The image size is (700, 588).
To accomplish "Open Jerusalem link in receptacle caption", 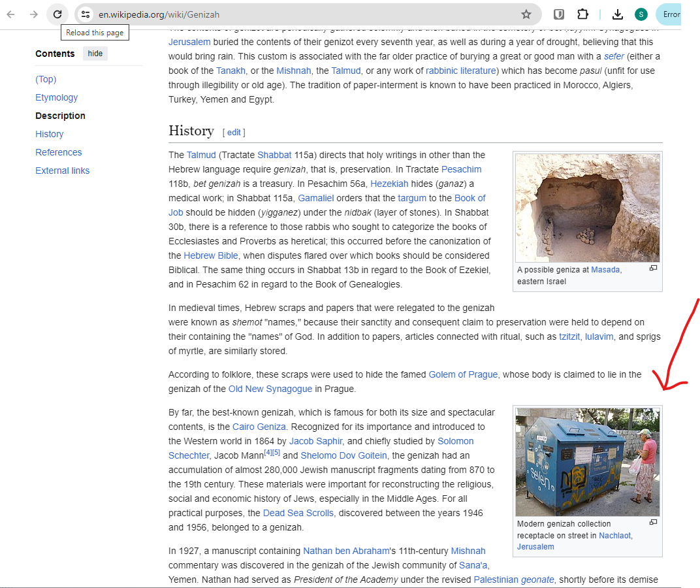I will point(535,546).
